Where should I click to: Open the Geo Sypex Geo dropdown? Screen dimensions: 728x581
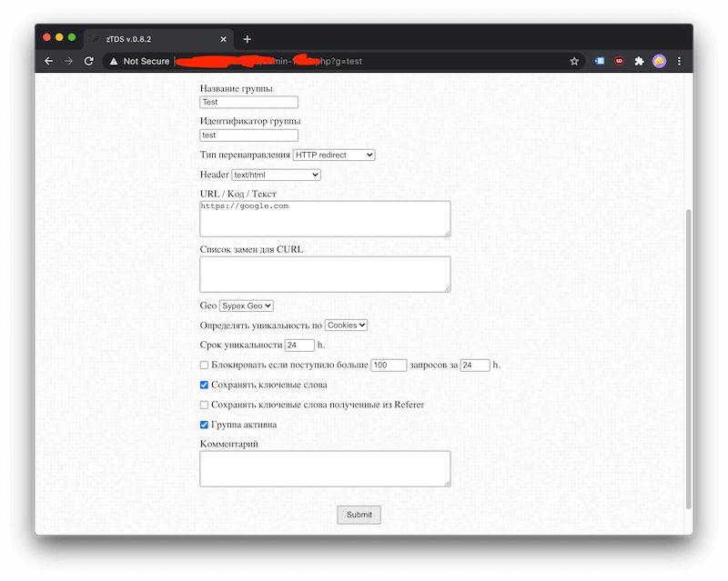246,306
